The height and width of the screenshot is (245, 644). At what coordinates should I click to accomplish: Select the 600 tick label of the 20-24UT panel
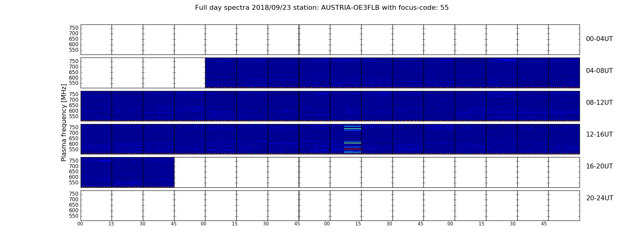pos(74,210)
